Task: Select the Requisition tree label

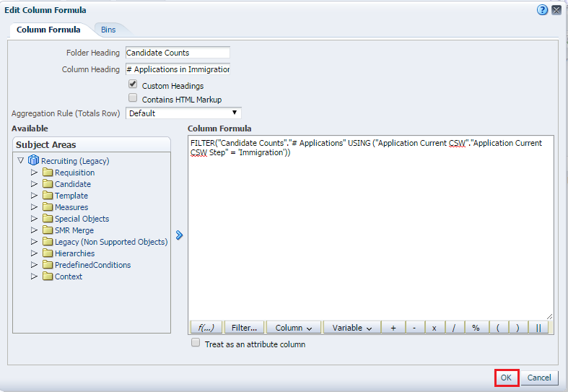Action: coord(74,173)
